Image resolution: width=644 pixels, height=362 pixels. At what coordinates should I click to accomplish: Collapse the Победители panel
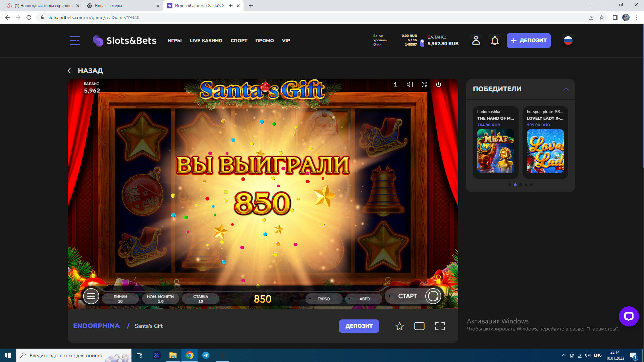point(566,89)
